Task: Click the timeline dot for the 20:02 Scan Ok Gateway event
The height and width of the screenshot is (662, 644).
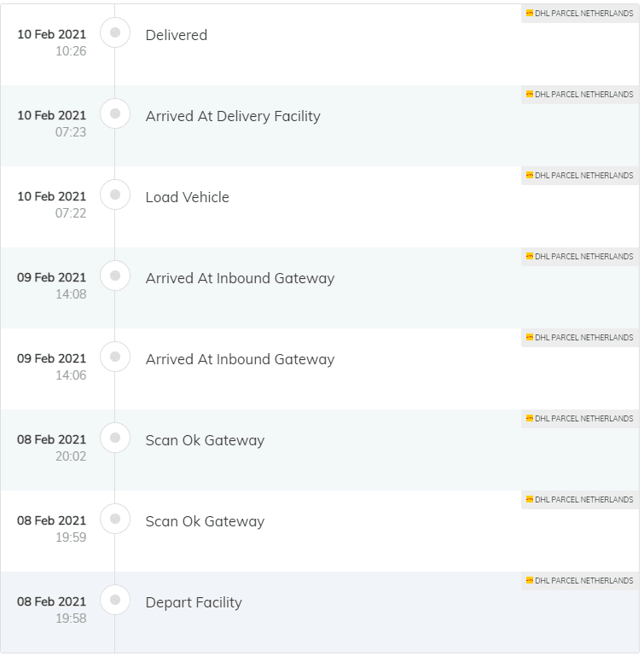Action: [x=115, y=438]
